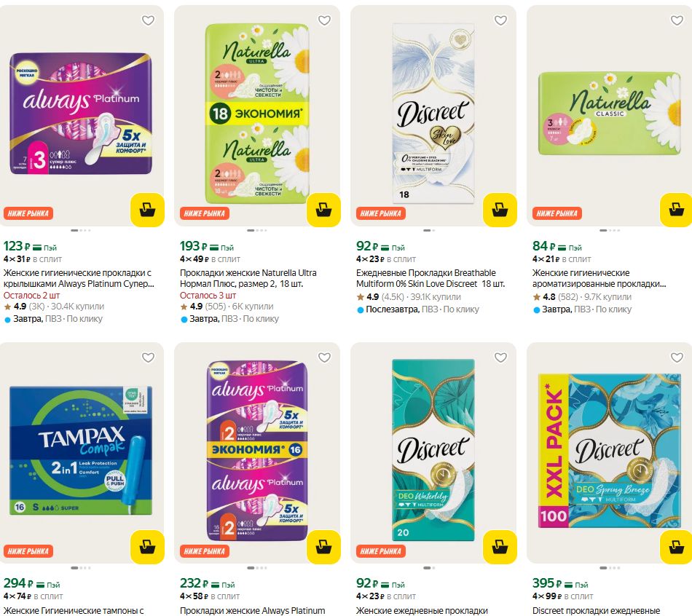Add Tampax Compak tampons to cart
This screenshot has height=616, width=692.
point(147,547)
